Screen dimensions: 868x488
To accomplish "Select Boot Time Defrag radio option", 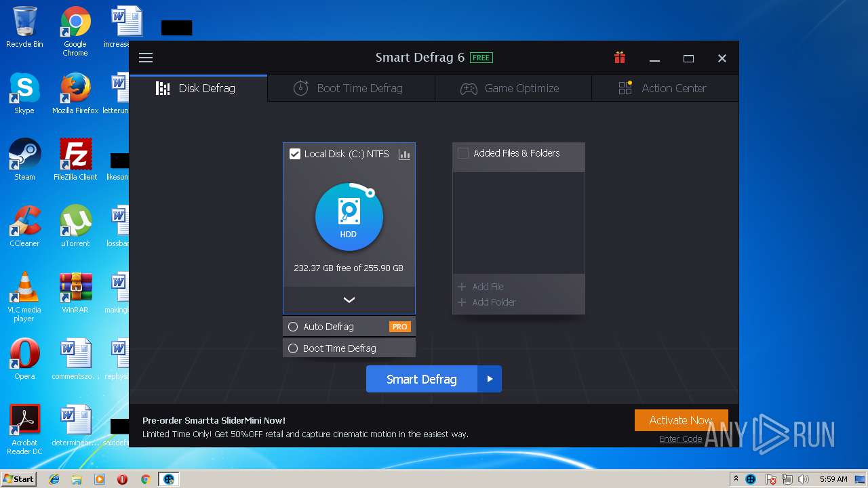I will [x=293, y=348].
